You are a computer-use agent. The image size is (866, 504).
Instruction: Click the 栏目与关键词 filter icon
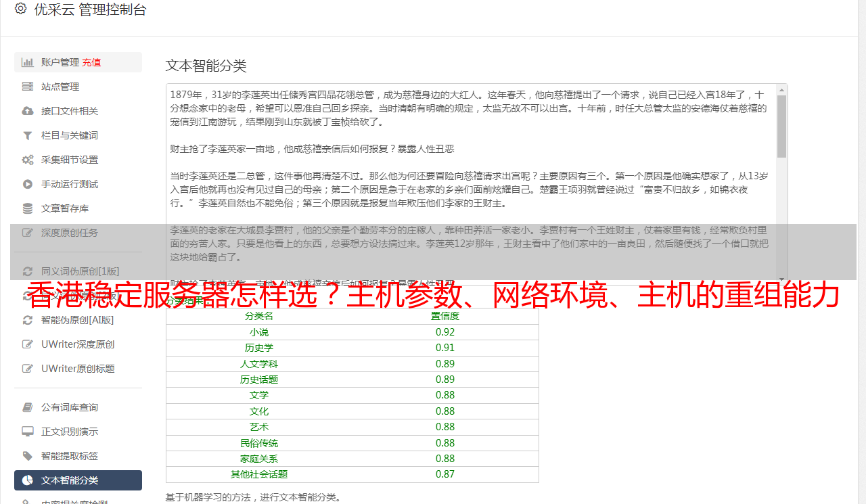click(x=28, y=135)
